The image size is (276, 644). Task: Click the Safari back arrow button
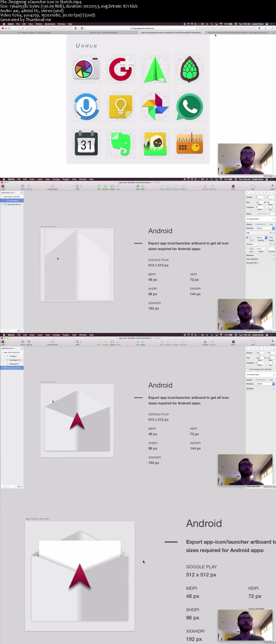pyautogui.click(x=13, y=28)
